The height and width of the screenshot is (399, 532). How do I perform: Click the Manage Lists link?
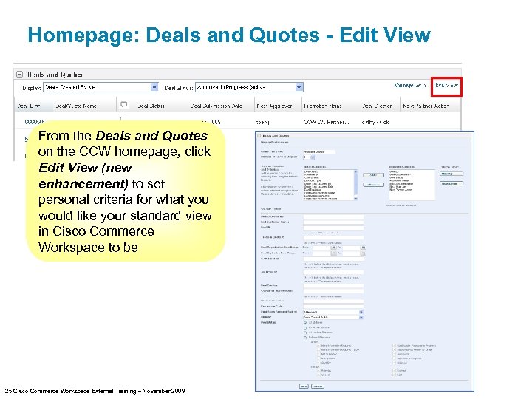[410, 85]
